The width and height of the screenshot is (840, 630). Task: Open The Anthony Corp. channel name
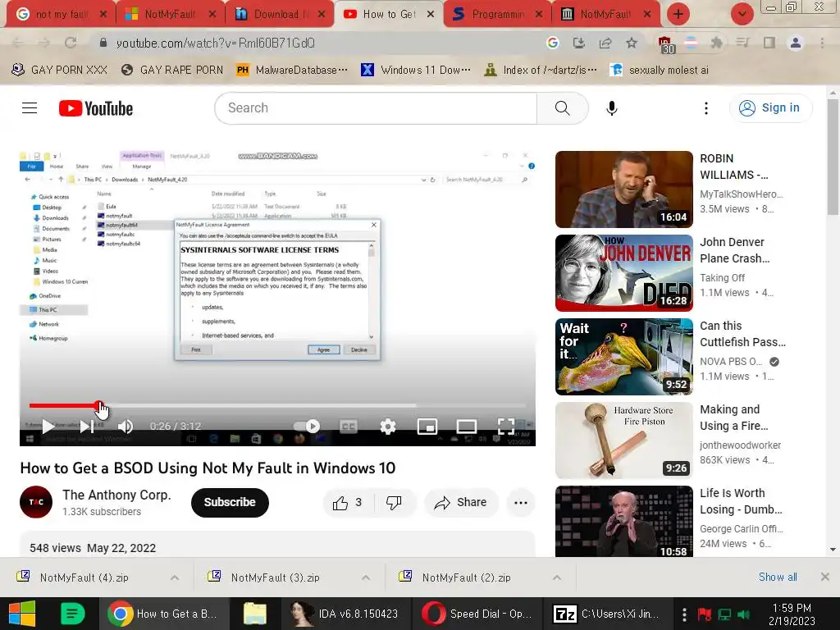point(116,495)
